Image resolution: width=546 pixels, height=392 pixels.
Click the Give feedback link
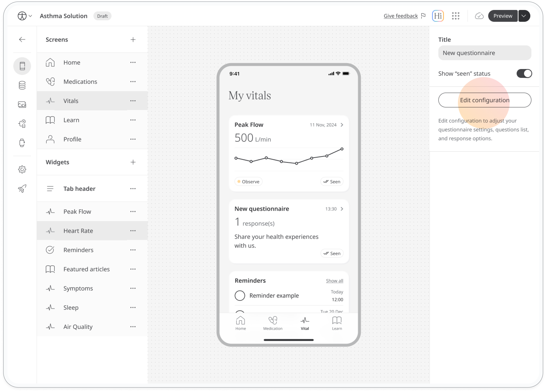[400, 16]
